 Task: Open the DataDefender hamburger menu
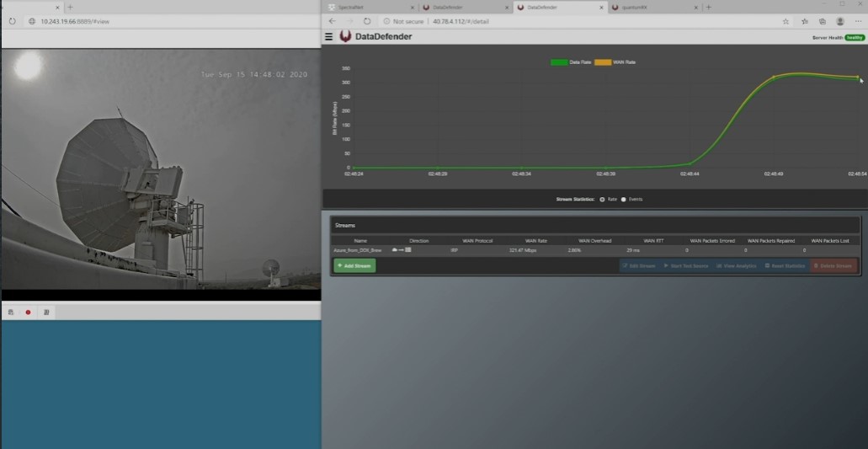click(x=329, y=37)
